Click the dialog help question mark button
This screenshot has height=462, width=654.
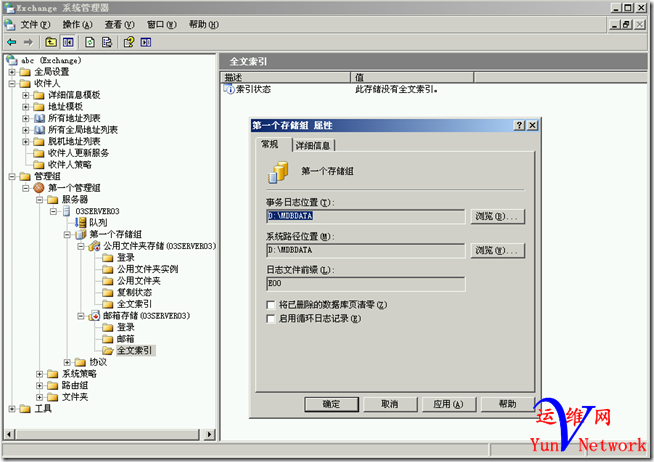pos(519,125)
